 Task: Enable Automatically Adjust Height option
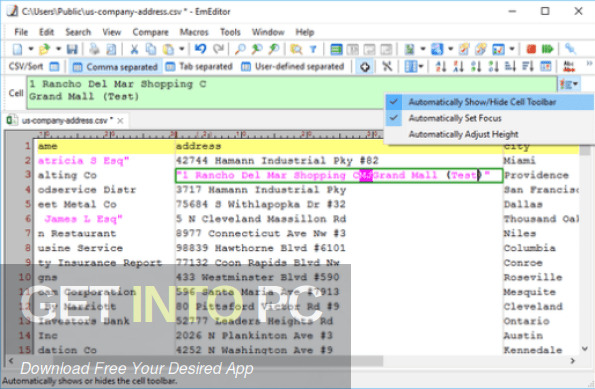tap(489, 134)
